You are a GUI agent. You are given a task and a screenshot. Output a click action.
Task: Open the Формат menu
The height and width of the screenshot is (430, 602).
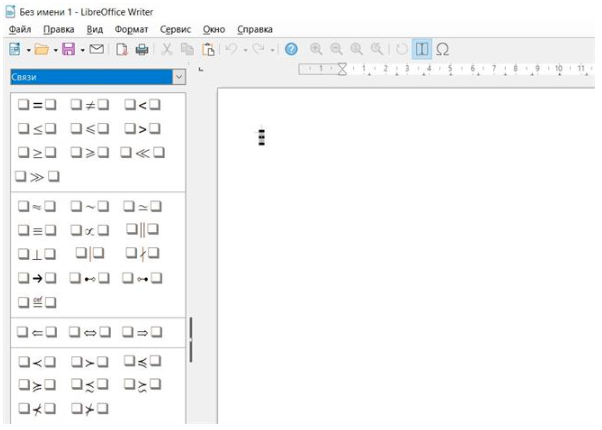(x=131, y=29)
